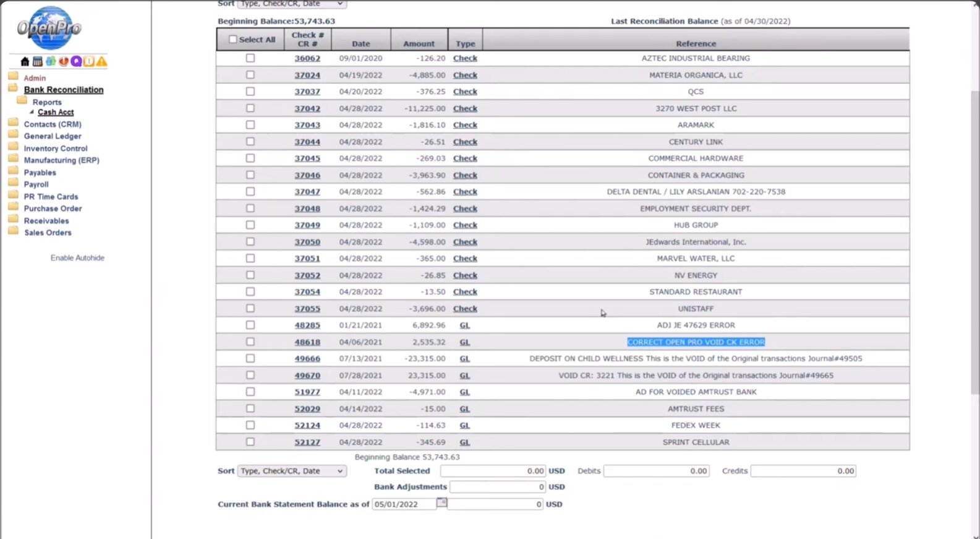The height and width of the screenshot is (539, 980).
Task: Open the Admin module
Action: (35, 78)
